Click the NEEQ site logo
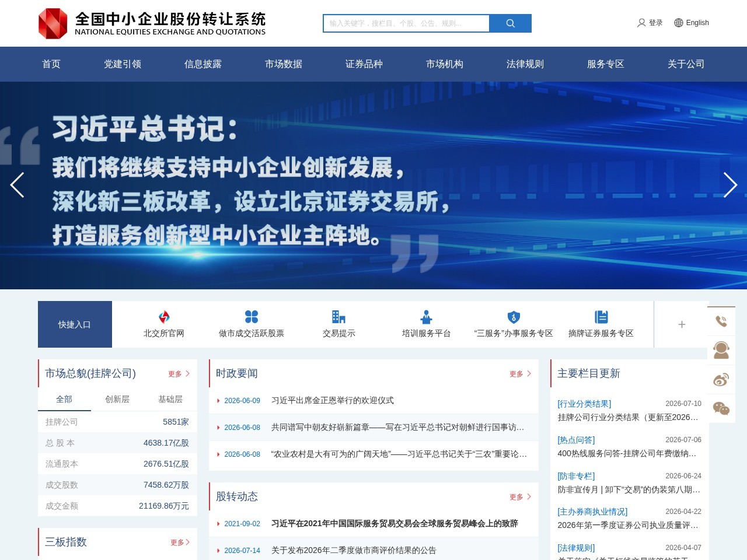Viewport: 747px width, 560px height. coord(152,23)
